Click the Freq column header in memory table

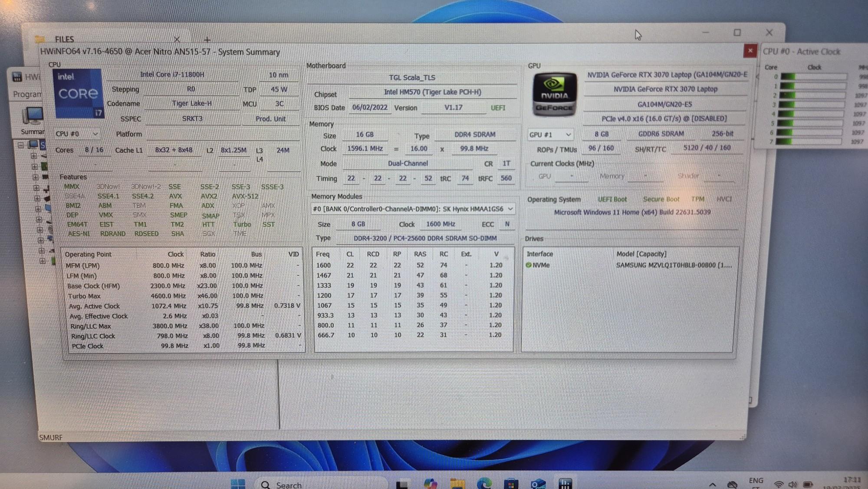click(x=322, y=254)
